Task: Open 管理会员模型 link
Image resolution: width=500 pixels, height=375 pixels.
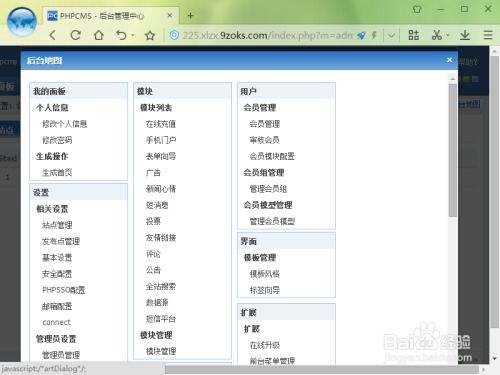Action: coord(272,221)
